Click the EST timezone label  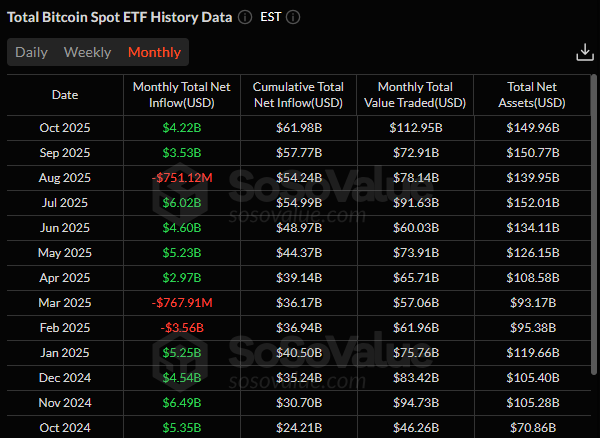(x=270, y=18)
